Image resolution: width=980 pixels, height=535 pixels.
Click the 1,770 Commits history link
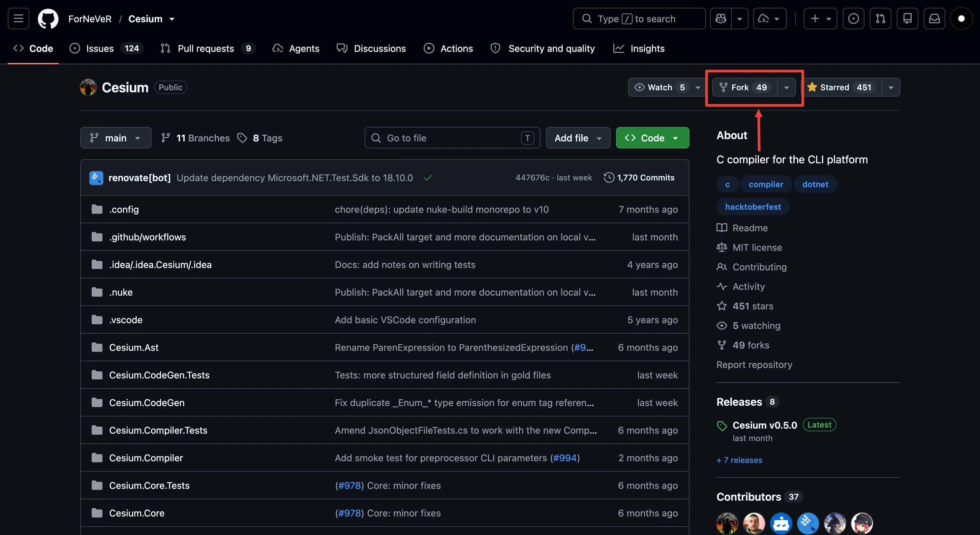pyautogui.click(x=639, y=178)
